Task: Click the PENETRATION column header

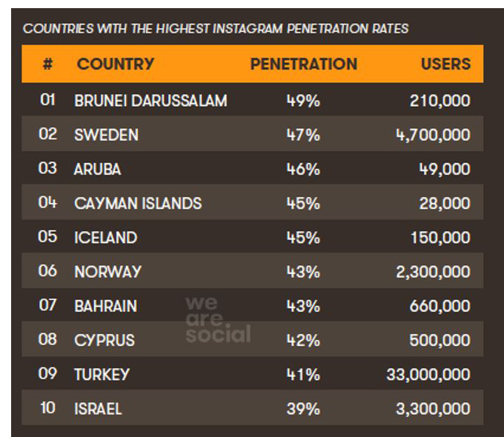Action: click(x=304, y=64)
